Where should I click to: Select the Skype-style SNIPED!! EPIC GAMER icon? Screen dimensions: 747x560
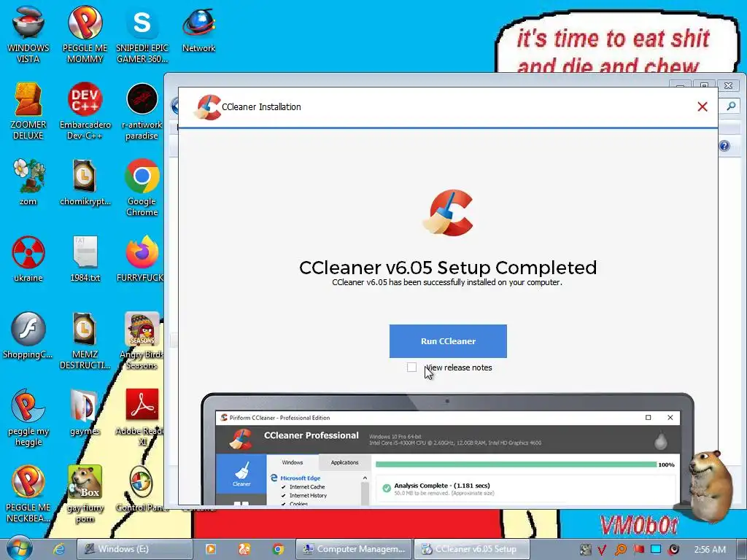[x=142, y=34]
